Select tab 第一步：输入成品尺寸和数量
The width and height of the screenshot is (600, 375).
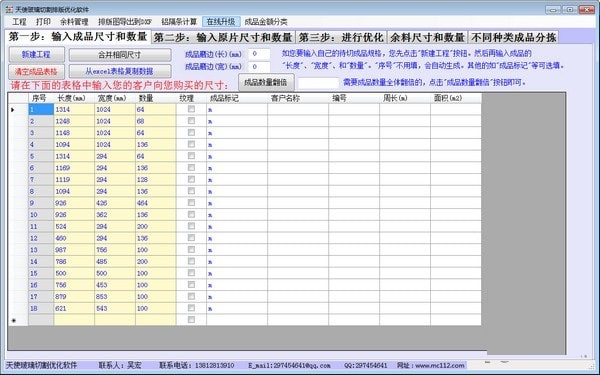point(78,37)
